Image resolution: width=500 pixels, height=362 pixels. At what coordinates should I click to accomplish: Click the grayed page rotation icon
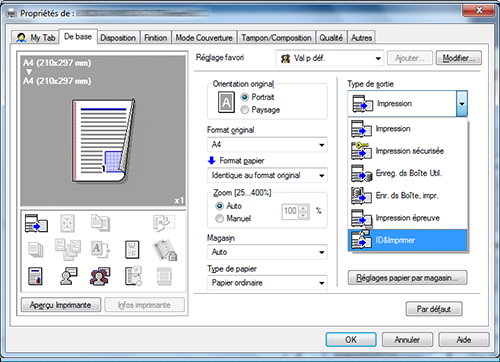click(x=164, y=223)
